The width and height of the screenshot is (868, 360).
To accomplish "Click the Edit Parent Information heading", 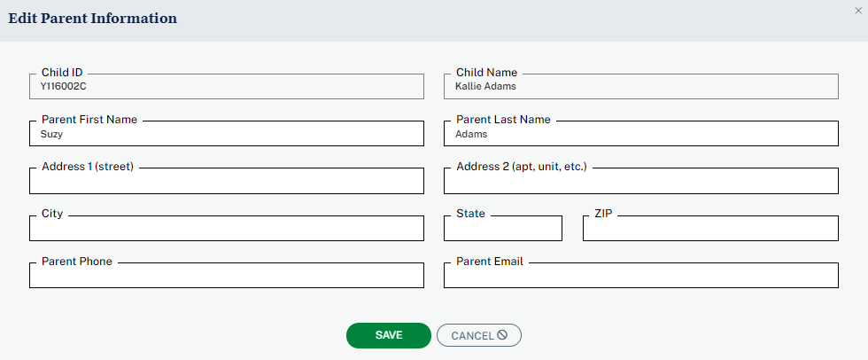I will pyautogui.click(x=93, y=19).
